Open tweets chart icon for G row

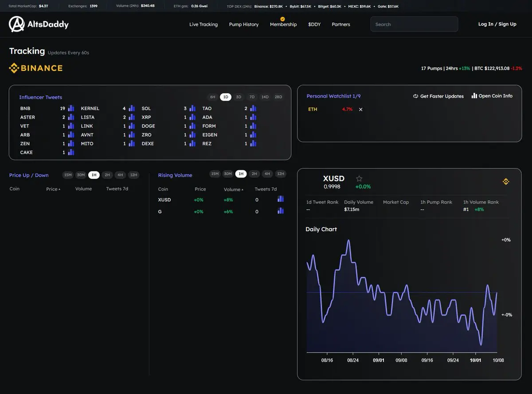pos(281,211)
